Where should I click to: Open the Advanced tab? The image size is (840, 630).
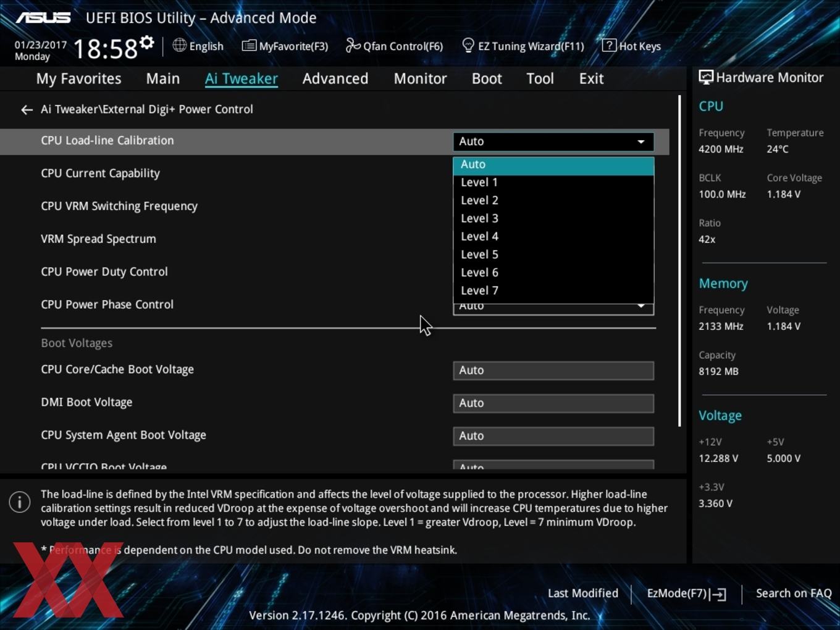(335, 78)
